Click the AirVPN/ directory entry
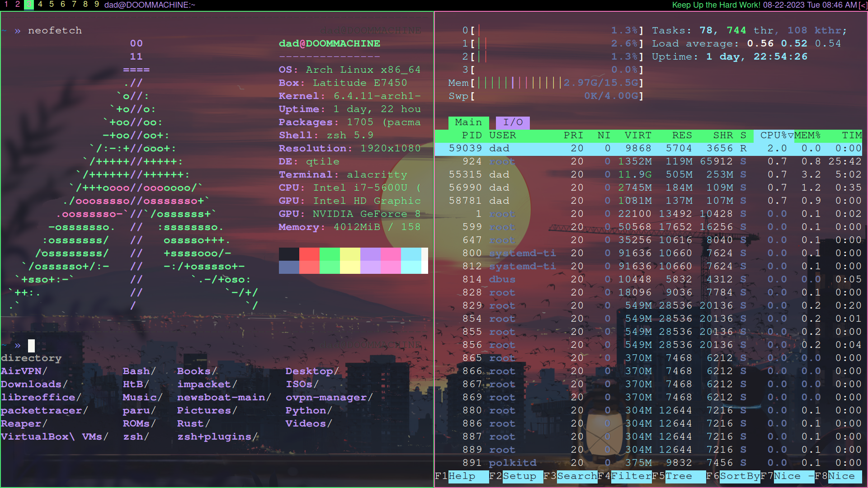This screenshot has width=868, height=488. click(24, 371)
